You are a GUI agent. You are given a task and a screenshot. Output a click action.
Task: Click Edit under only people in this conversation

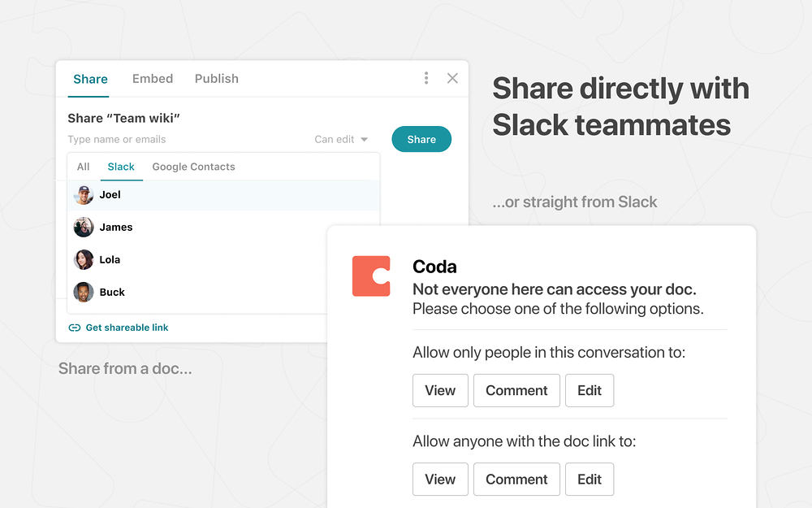(590, 390)
